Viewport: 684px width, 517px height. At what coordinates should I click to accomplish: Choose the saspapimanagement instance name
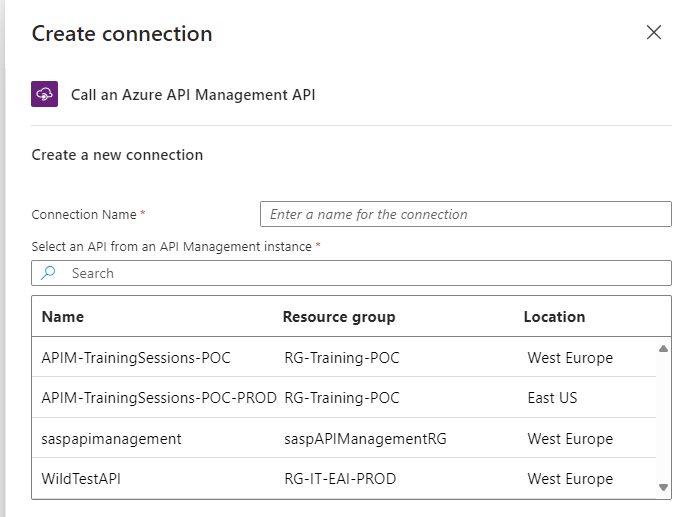click(x=112, y=439)
